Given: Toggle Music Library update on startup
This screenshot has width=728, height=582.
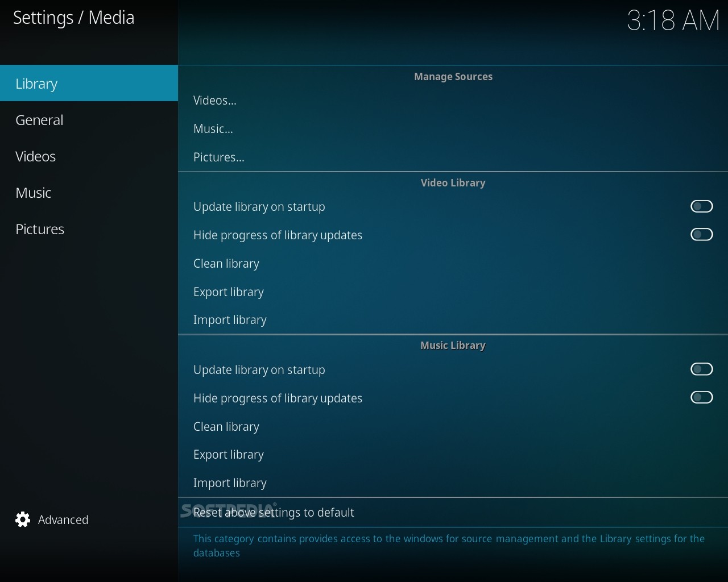Looking at the screenshot, I should click(701, 369).
